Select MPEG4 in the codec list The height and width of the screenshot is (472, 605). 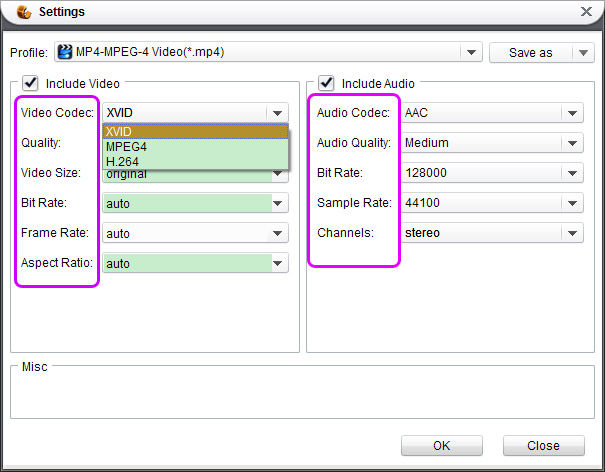195,147
